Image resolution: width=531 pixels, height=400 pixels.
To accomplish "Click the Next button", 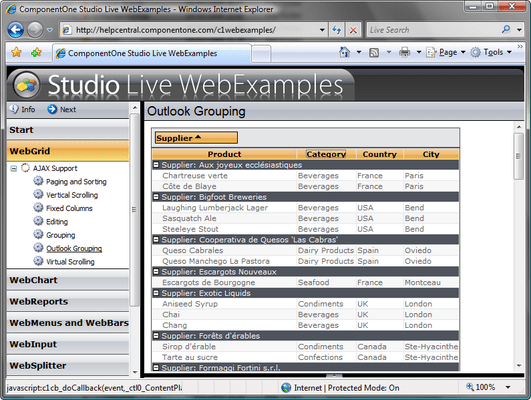I will 62,109.
